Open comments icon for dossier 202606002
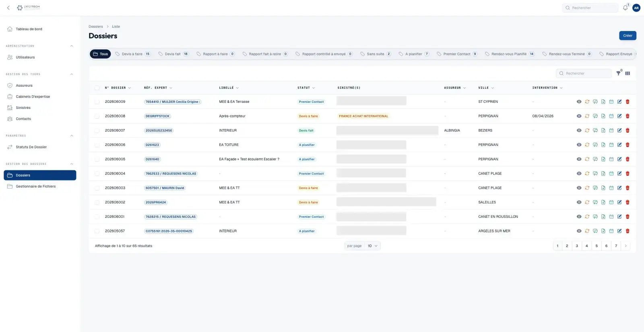 tap(595, 202)
